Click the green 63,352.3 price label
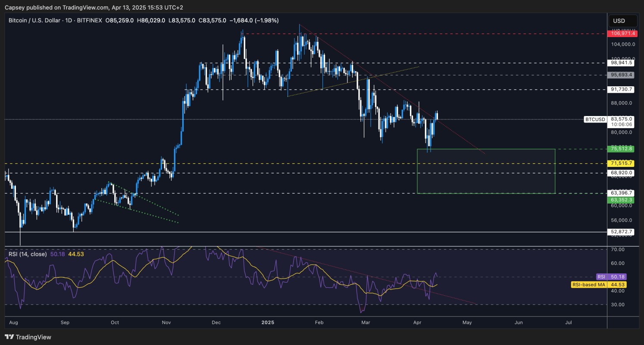Viewport: 644px width, 345px height. pyautogui.click(x=620, y=200)
